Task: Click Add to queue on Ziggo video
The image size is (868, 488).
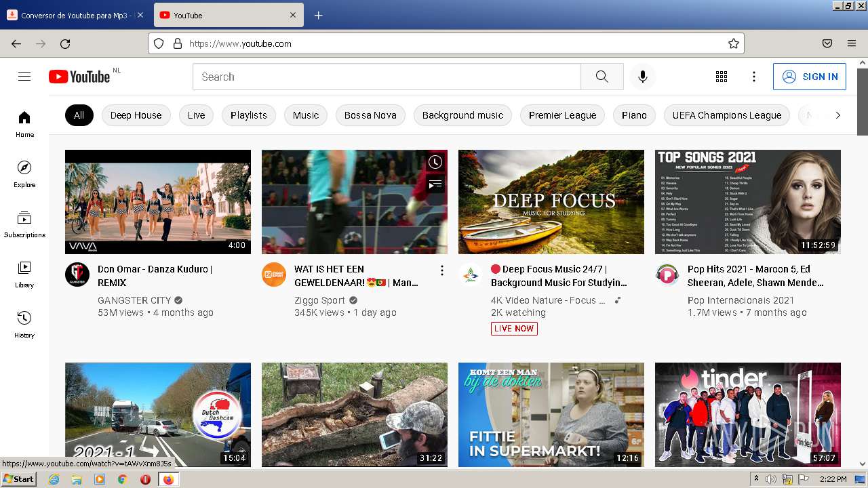Action: 435,184
